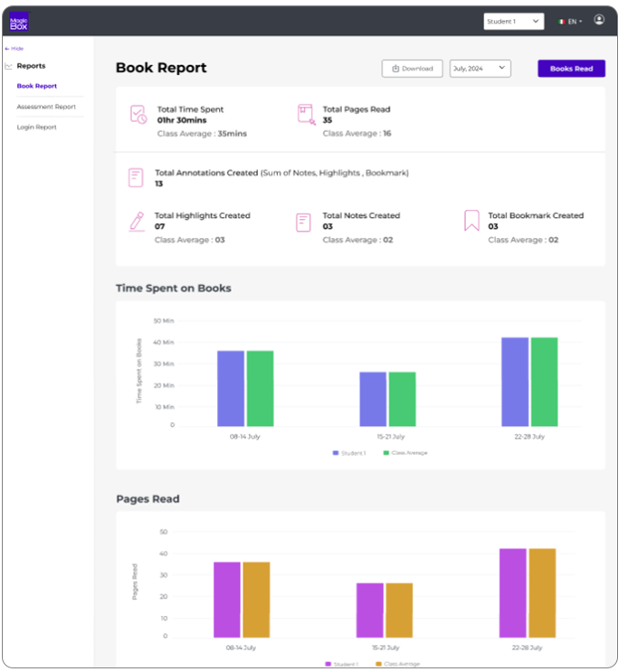Click the Magic Box logo

[x=19, y=21]
